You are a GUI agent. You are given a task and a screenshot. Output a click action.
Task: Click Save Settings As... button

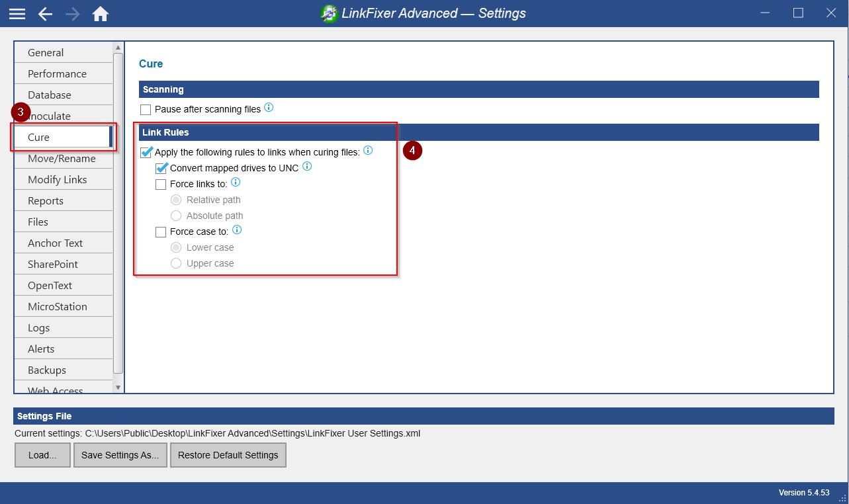pos(120,455)
